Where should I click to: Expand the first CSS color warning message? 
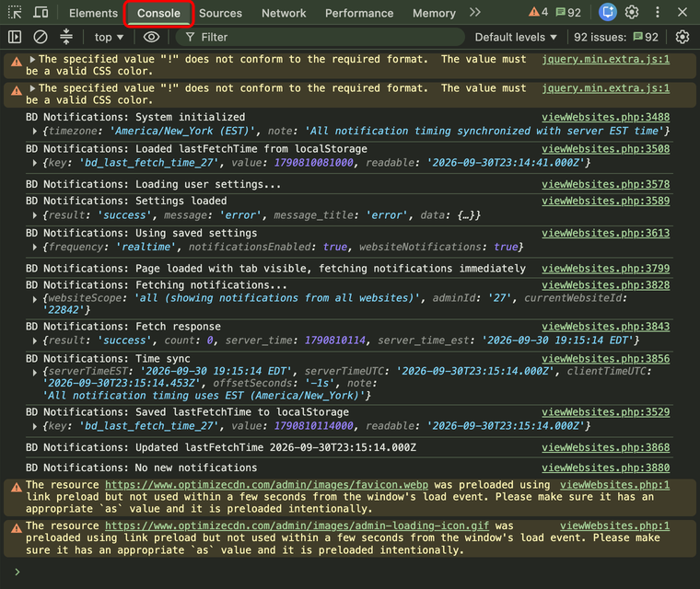pos(32,59)
